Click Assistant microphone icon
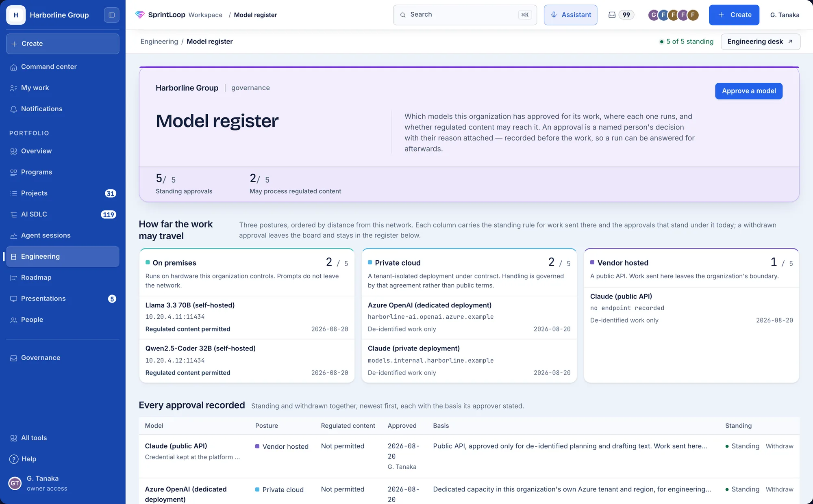The height and width of the screenshot is (504, 813). click(x=554, y=15)
